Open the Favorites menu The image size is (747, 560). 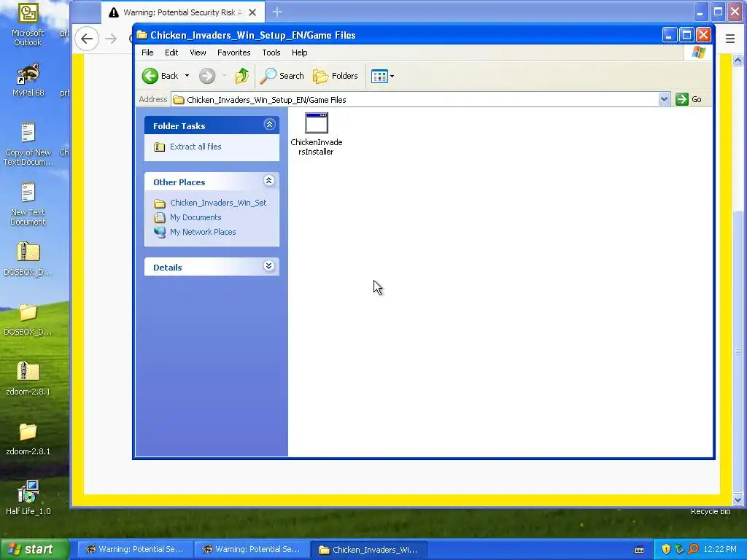point(234,52)
